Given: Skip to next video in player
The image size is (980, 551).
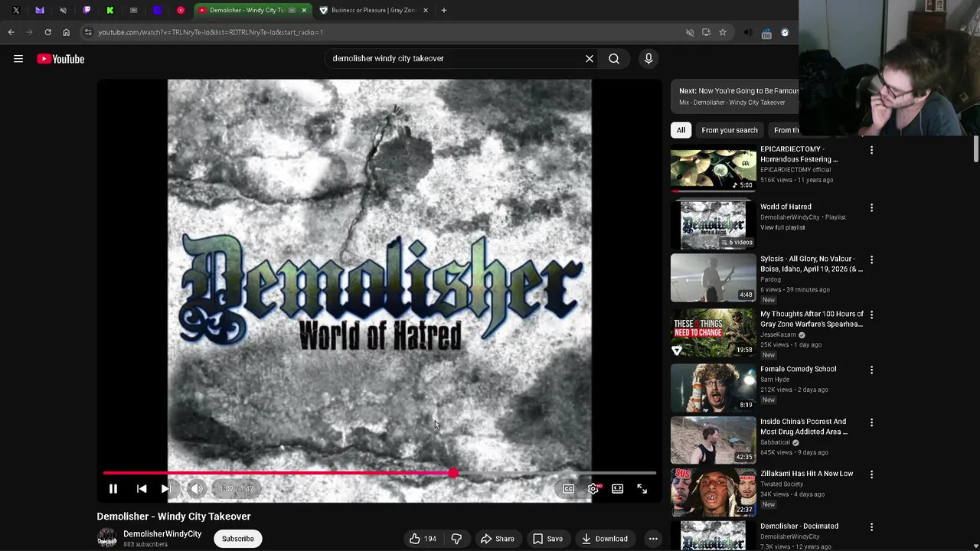Looking at the screenshot, I should click(165, 489).
